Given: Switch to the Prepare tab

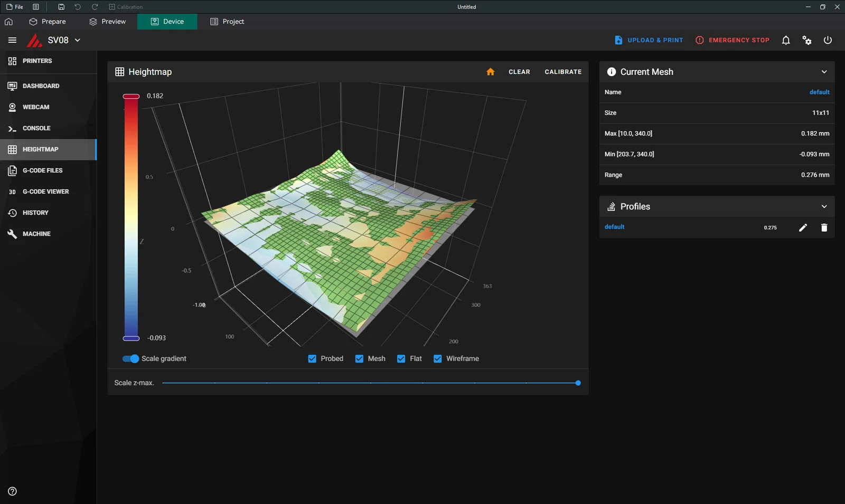Looking at the screenshot, I should tap(48, 22).
